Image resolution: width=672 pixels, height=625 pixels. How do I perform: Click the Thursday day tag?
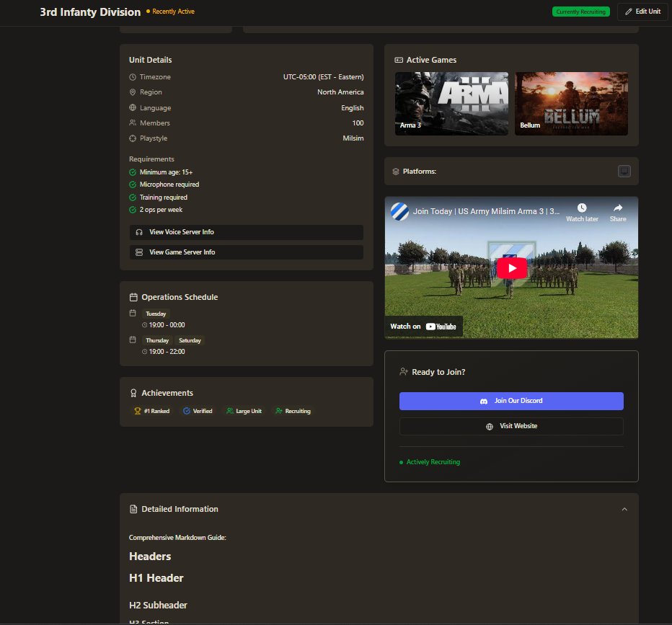(x=157, y=340)
